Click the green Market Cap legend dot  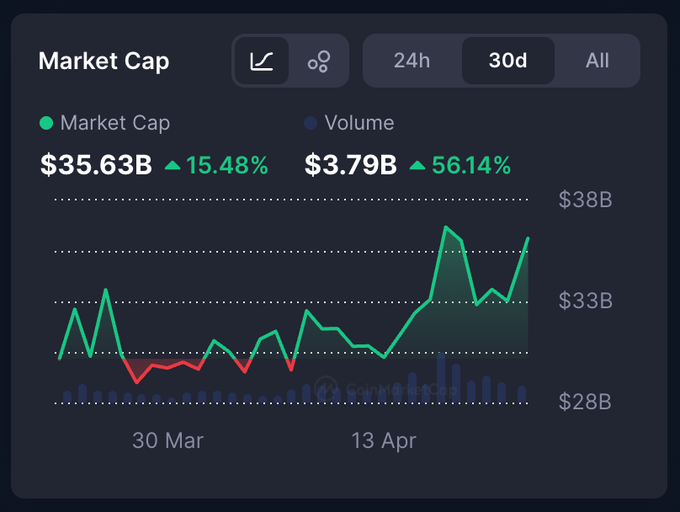point(46,123)
